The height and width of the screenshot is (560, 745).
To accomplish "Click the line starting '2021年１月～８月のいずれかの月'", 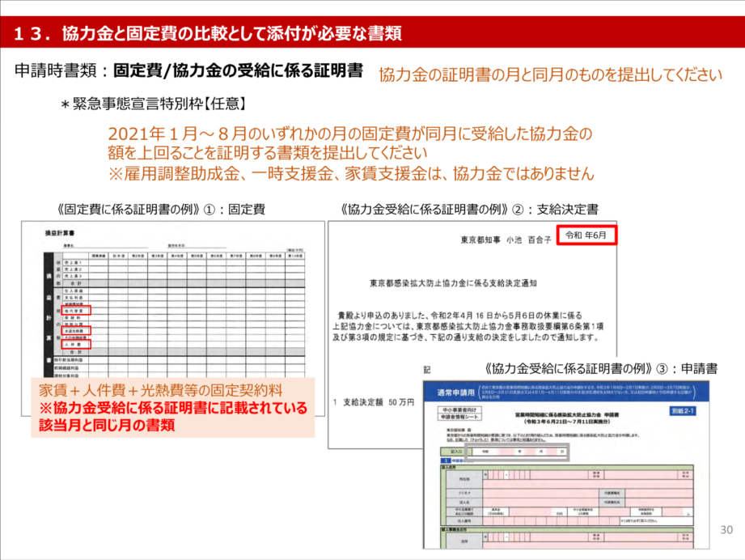I will click(x=350, y=134).
